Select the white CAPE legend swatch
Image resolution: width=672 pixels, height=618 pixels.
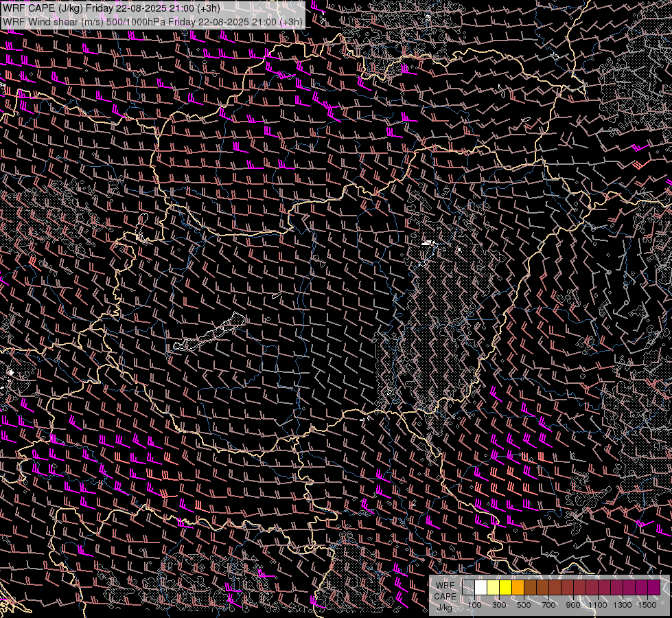coord(481,587)
